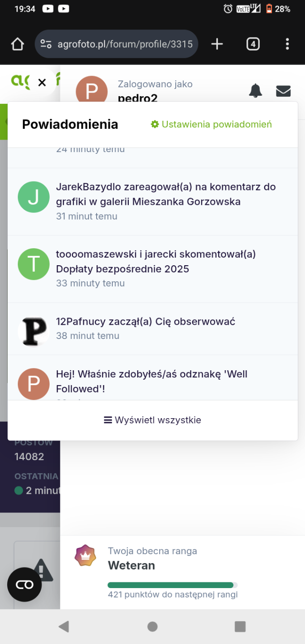Image resolution: width=305 pixels, height=644 pixels.
Task: Open the 'Well Followed' badge notification
Action: pyautogui.click(x=152, y=381)
